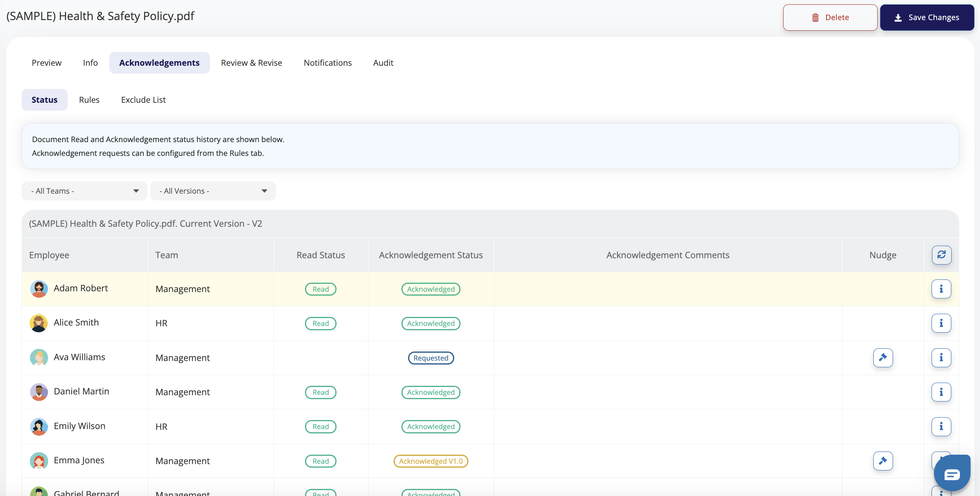Click the Save Changes button
This screenshot has width=980, height=496.
(927, 17)
